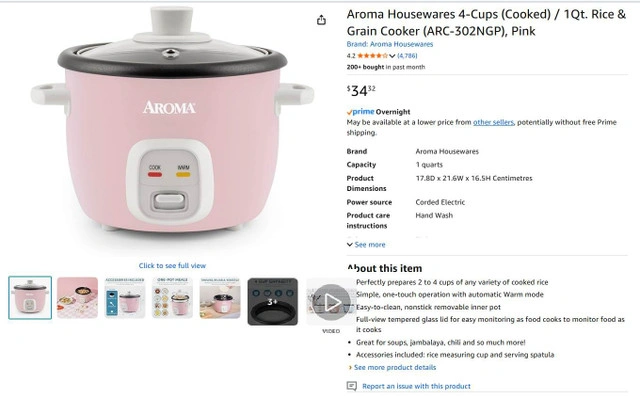Click the report issue speech bubble icon
This screenshot has height=412, width=640.
[351, 386]
